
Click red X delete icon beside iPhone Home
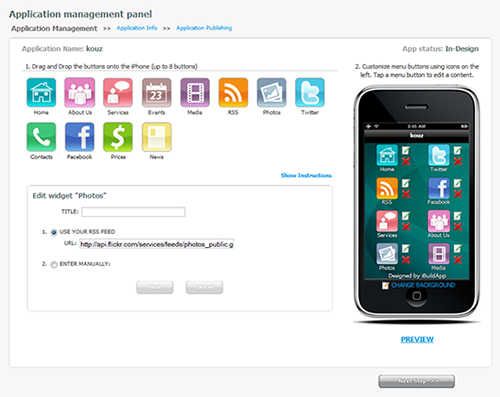click(406, 161)
